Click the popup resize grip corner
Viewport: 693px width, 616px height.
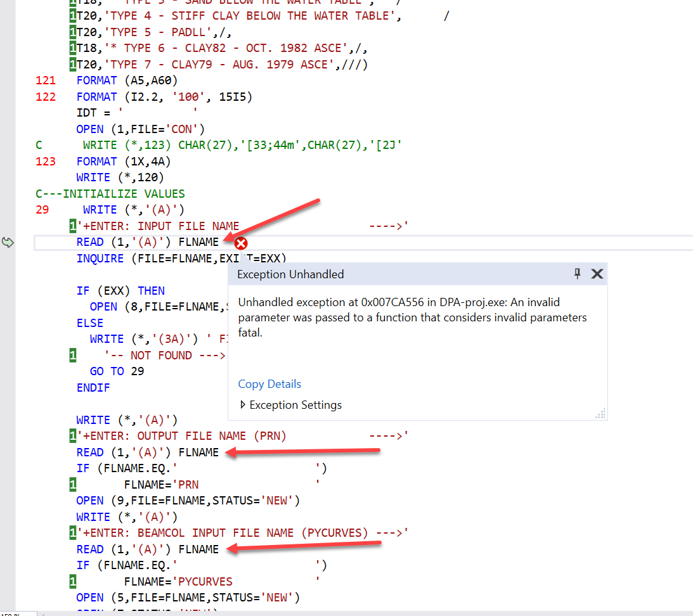pos(600,413)
